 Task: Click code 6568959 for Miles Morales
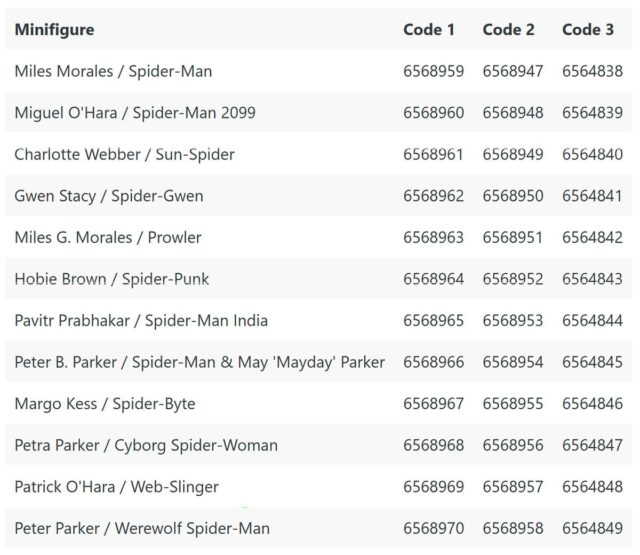point(433,71)
